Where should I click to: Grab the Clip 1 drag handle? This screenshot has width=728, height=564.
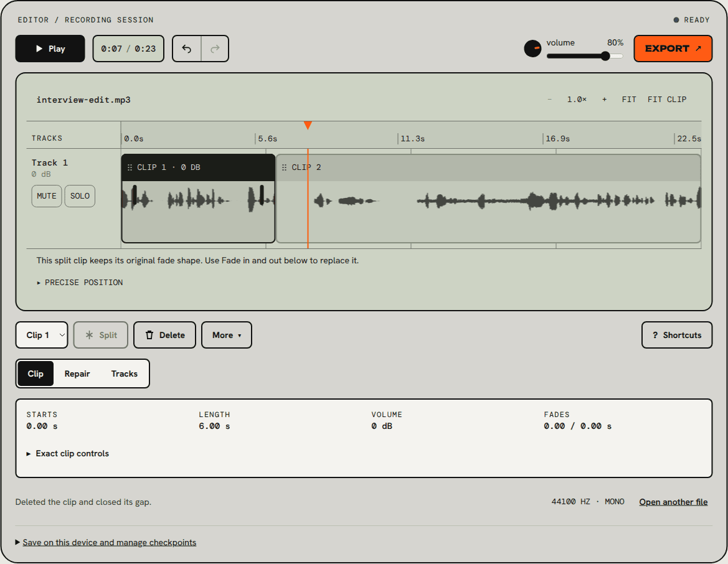pyautogui.click(x=130, y=167)
